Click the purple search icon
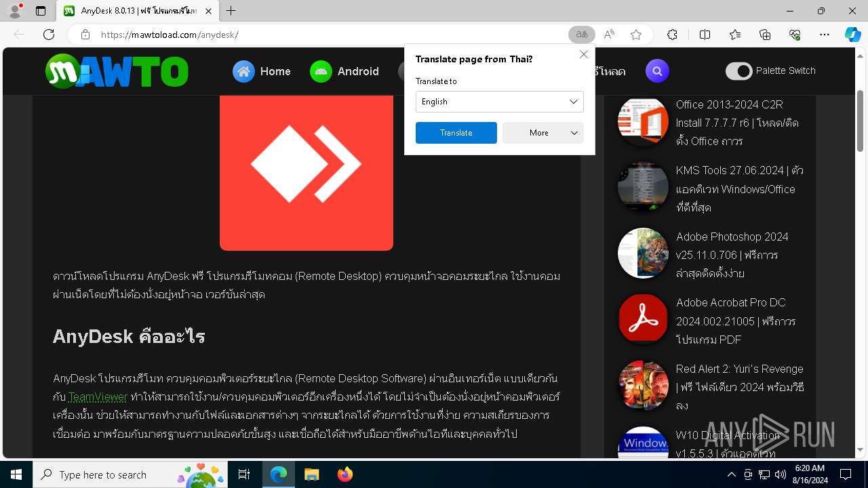The width and height of the screenshot is (868, 488). pyautogui.click(x=656, y=70)
